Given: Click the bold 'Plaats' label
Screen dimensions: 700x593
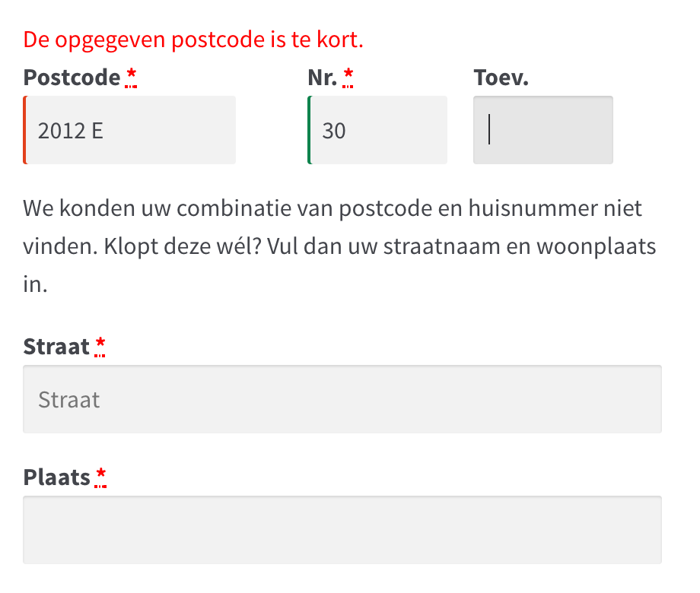Looking at the screenshot, I should (57, 477).
